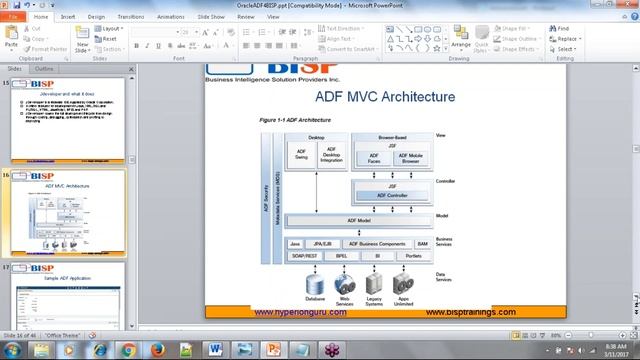Viewport: 640px width, 360px height.
Task: Click Format Painter
Action: click(x=45, y=49)
